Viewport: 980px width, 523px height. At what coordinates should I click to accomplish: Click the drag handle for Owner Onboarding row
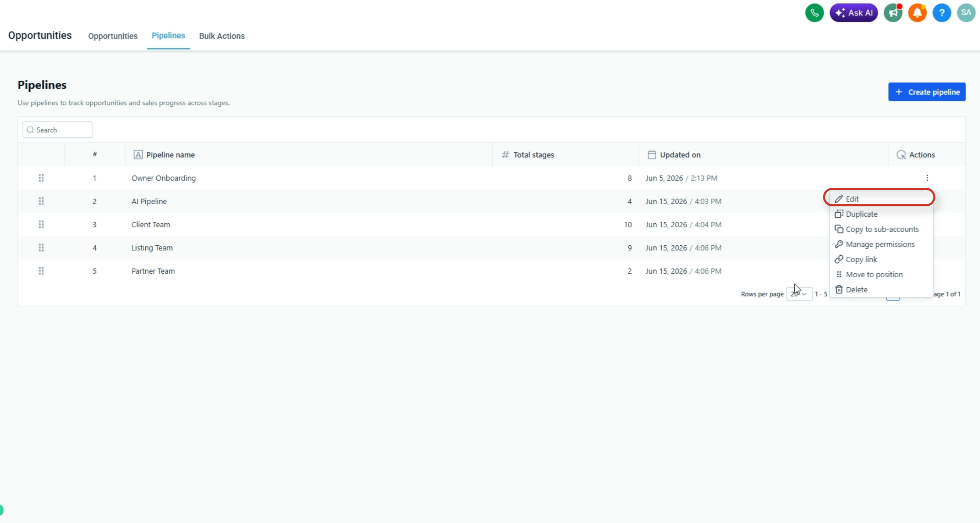[x=41, y=178]
